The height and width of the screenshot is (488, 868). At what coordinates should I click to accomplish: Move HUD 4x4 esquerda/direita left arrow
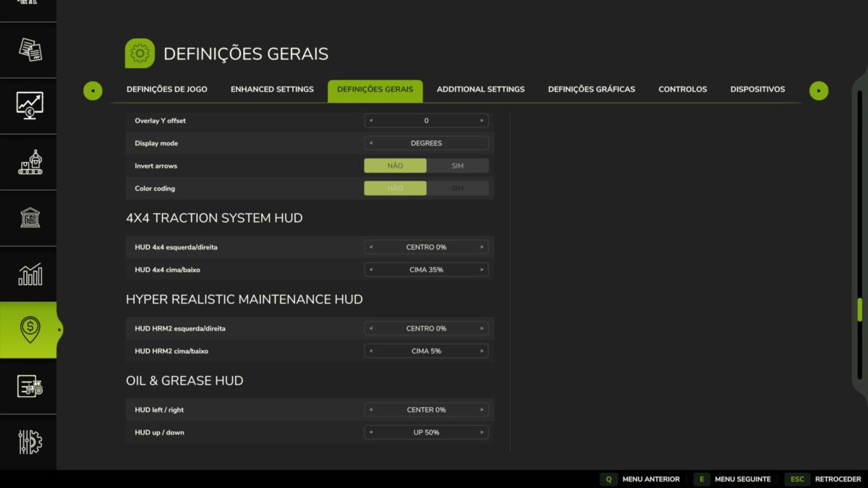(x=370, y=247)
